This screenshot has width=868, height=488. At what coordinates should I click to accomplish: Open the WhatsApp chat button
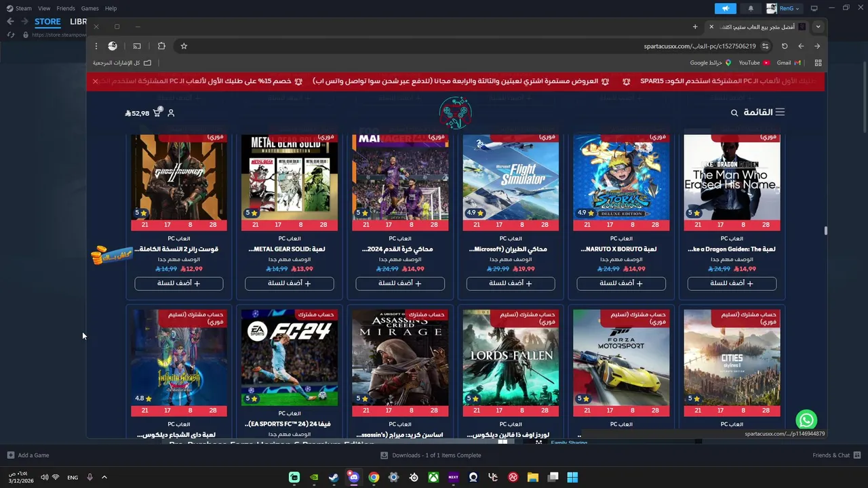tap(806, 420)
